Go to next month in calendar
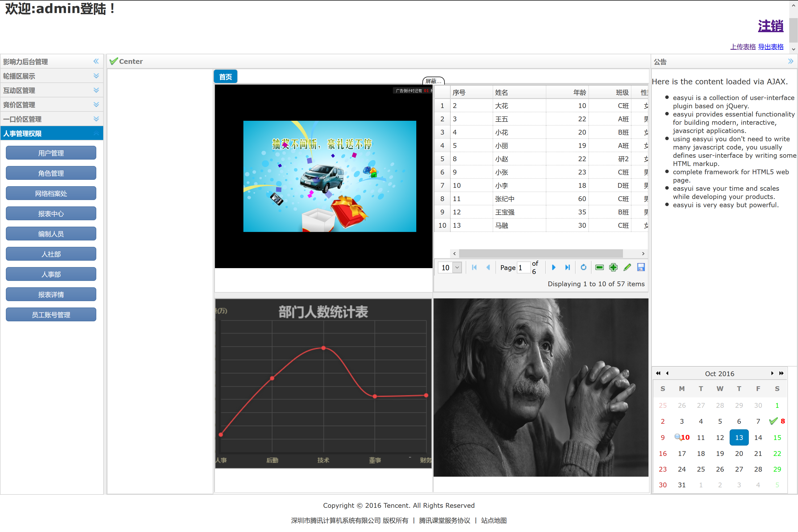 tap(772, 373)
